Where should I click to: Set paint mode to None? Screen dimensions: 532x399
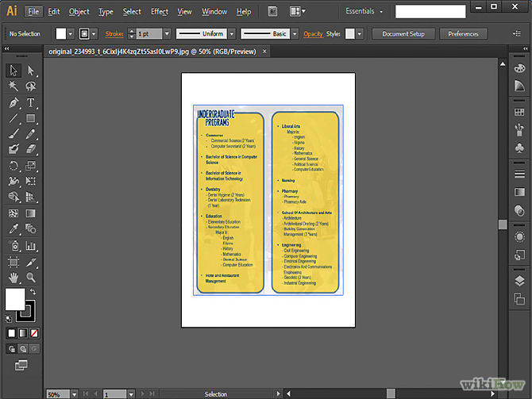[x=34, y=333]
